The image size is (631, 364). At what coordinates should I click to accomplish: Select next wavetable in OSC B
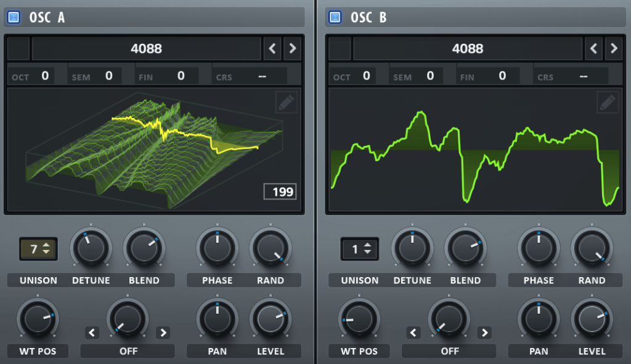pyautogui.click(x=614, y=49)
